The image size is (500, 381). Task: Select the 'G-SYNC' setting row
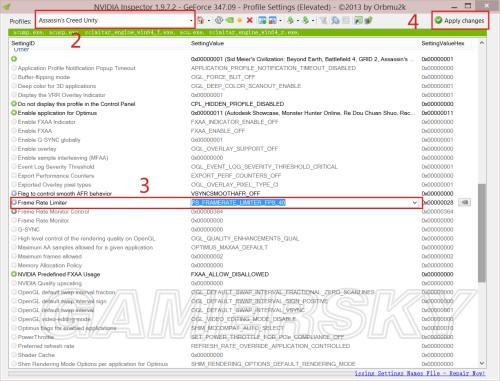coord(243,229)
